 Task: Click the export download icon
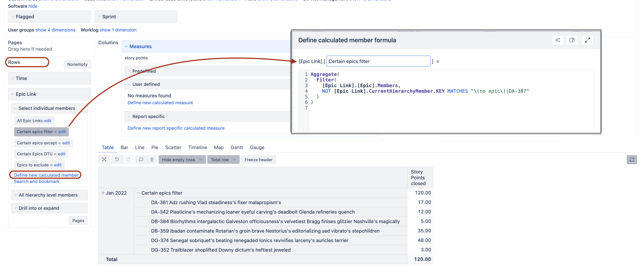point(152,159)
